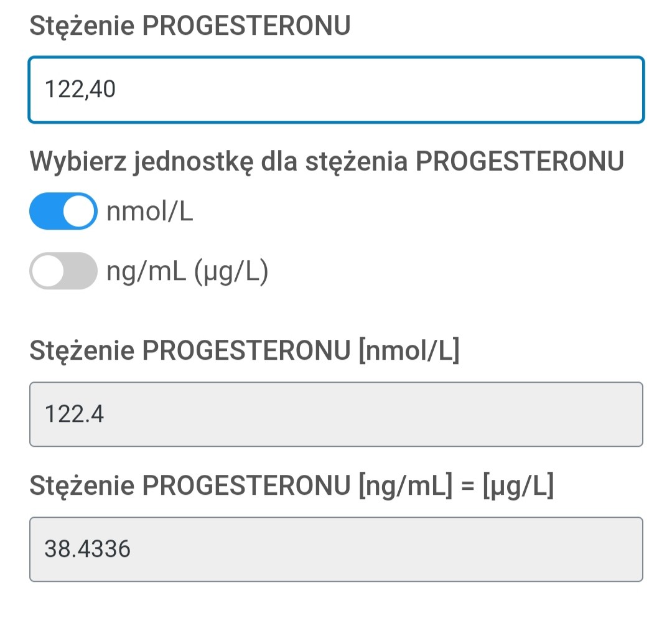Enable the ng/mL (µg/L) unit toggle
The width and height of the screenshot is (672, 623).
tap(63, 271)
